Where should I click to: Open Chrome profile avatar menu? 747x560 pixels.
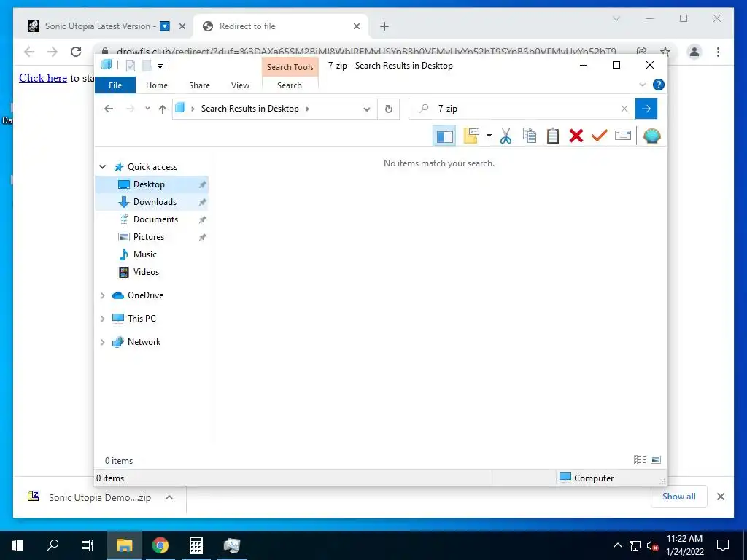click(x=694, y=52)
